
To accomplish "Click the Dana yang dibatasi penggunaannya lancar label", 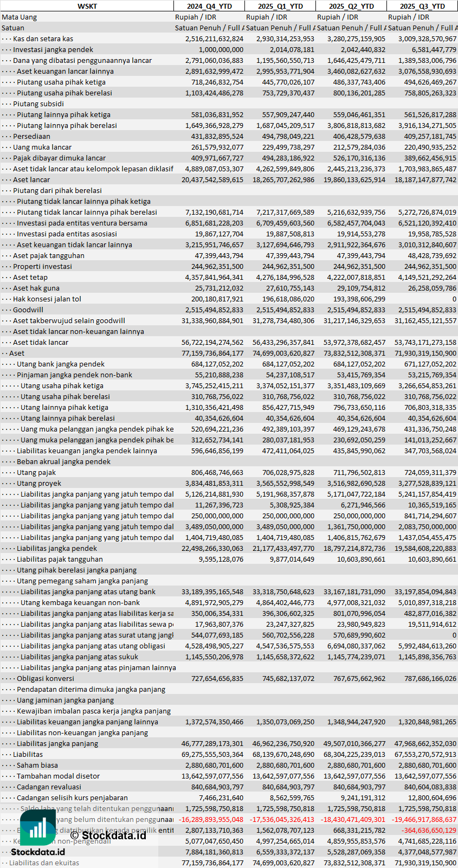I will (82, 60).
